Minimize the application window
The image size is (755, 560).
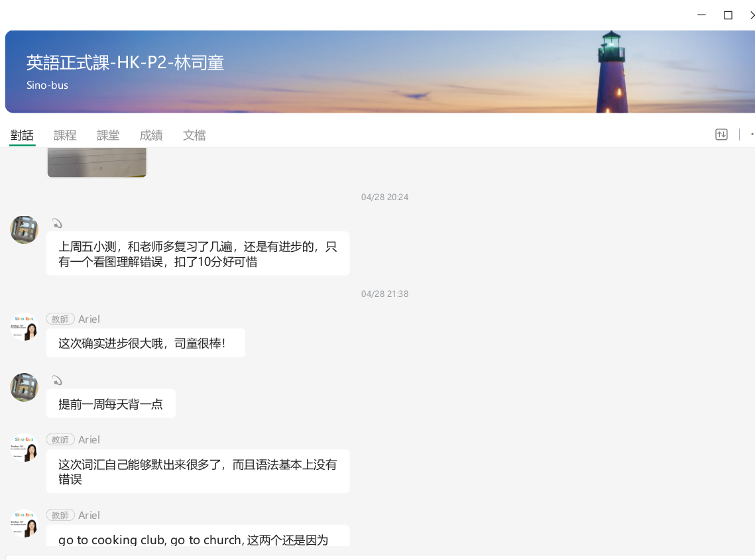pos(701,15)
